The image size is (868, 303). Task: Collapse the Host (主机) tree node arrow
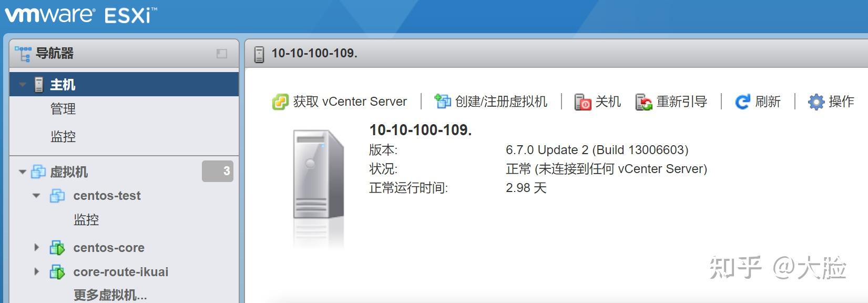coord(23,85)
